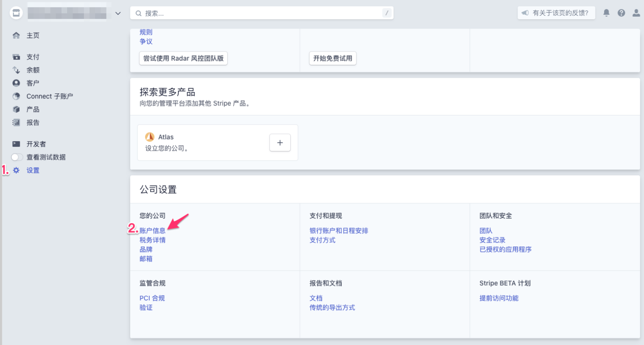Open the user profile icon
The image size is (644, 345).
point(636,13)
